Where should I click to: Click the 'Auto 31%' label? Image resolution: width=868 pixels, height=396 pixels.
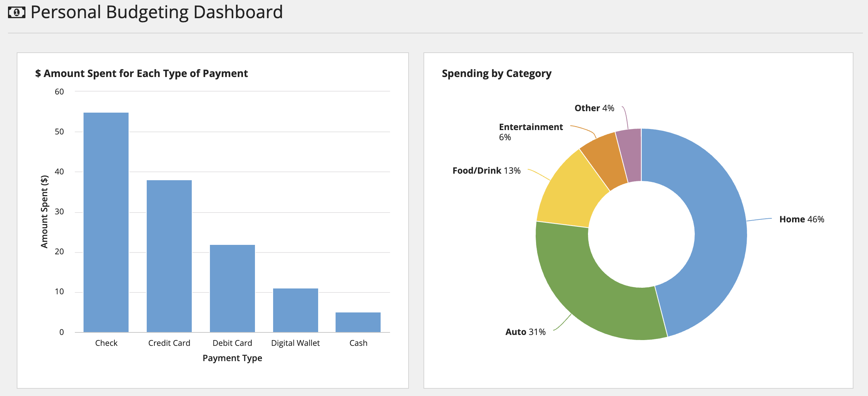point(526,332)
